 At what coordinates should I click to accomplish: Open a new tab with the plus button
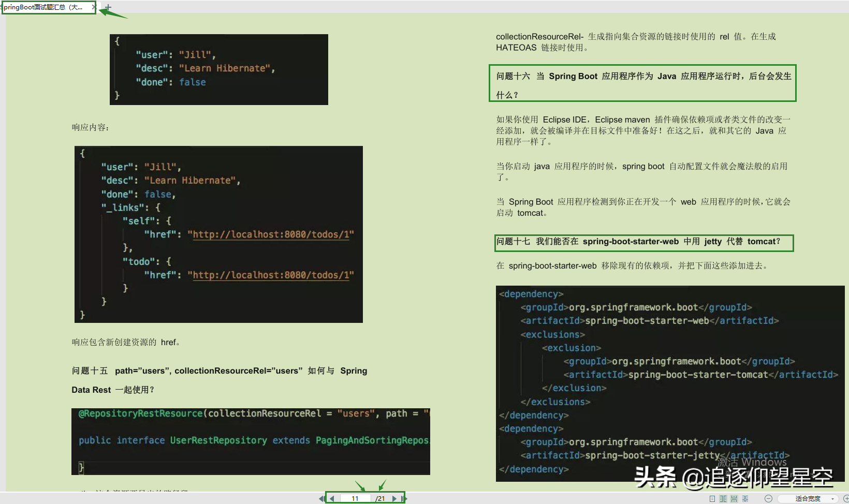108,7
